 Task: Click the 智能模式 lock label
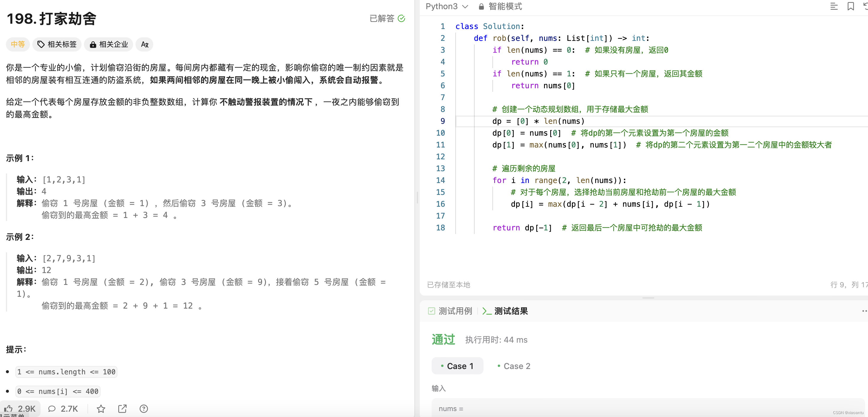pos(500,7)
